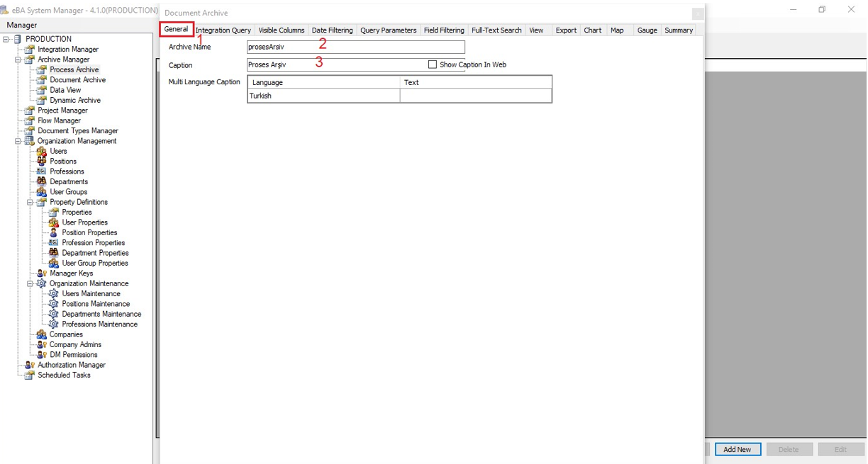868x464 pixels.
Task: Open the Chart tab
Action: [593, 30]
